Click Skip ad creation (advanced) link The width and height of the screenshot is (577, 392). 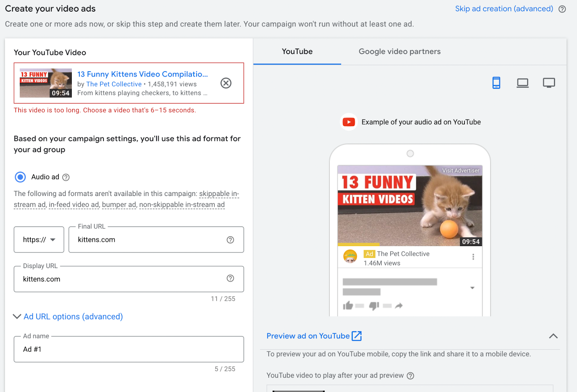504,9
